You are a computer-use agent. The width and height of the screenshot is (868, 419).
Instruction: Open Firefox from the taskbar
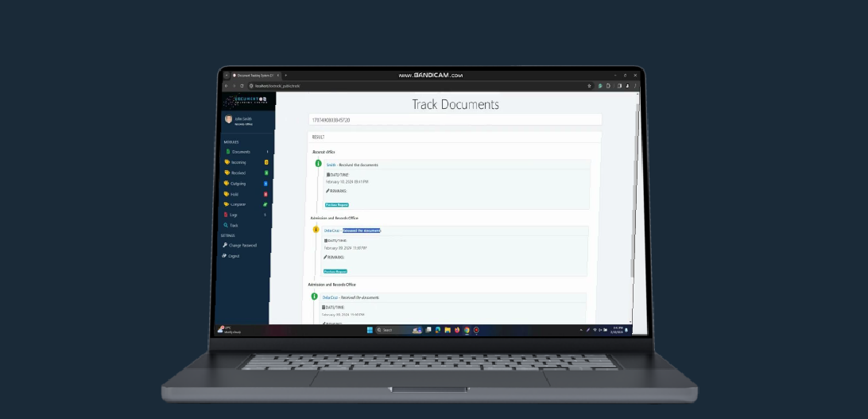point(457,330)
